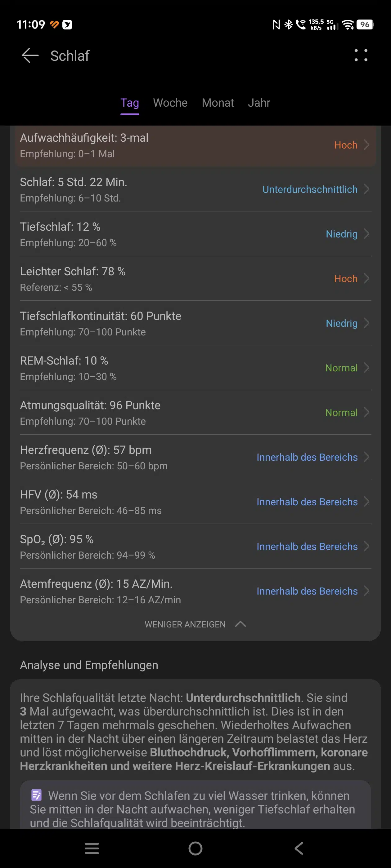Select the Jahr tab
This screenshot has height=868, width=391.
coord(259,103)
